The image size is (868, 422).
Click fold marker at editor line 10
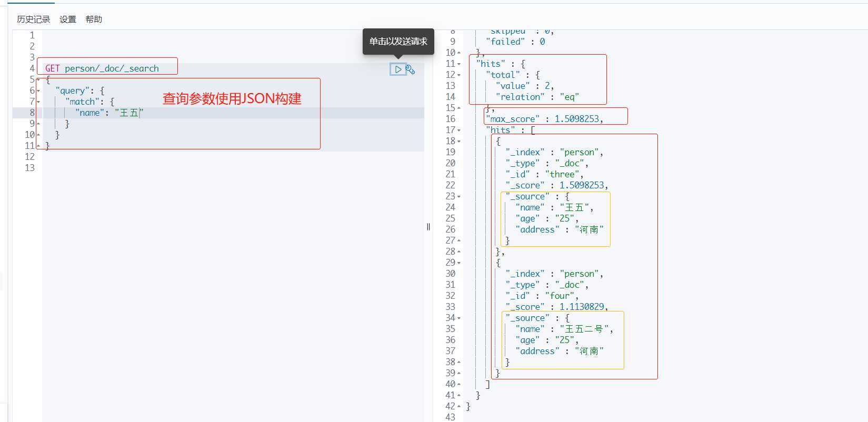pyautogui.click(x=38, y=135)
